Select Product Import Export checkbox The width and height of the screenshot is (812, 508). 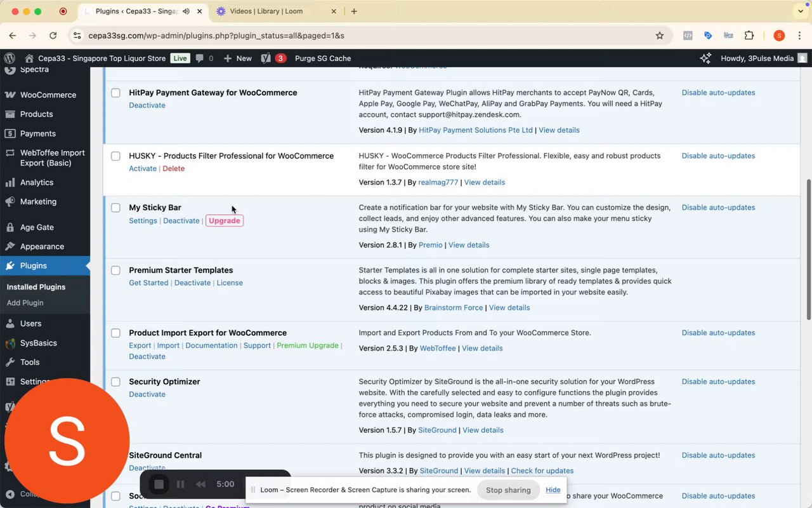coord(115,333)
